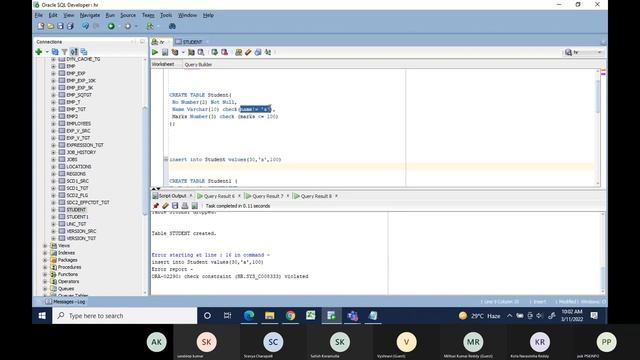The width and height of the screenshot is (640, 360).
Task: Close the Query Result 7 tab
Action: [288, 196]
